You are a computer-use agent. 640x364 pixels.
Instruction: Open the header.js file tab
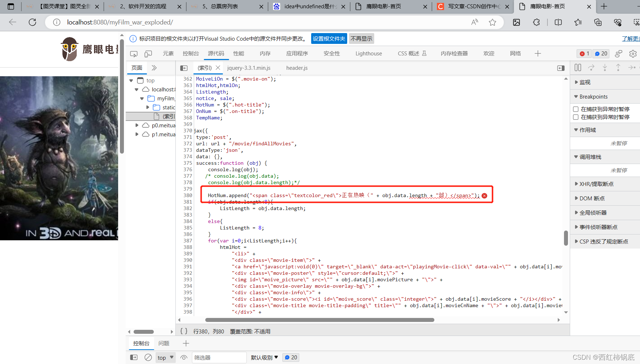click(x=297, y=68)
